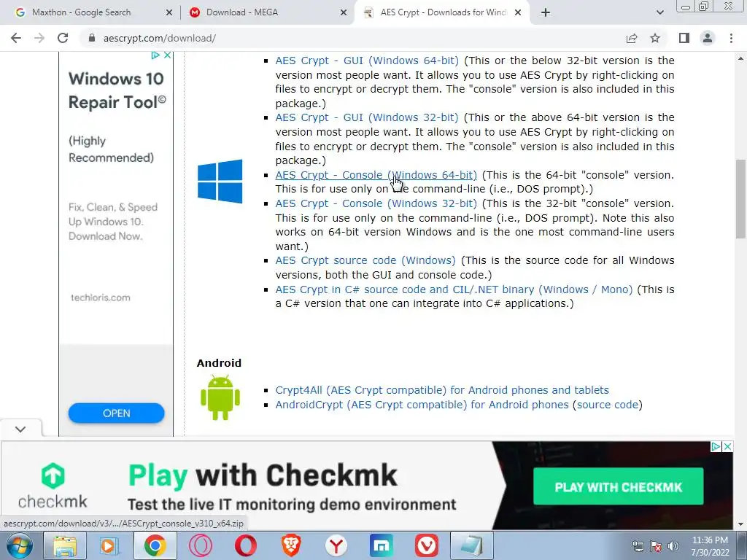Screen dimensions: 747x560
Task: Close the AES Crypt tab
Action: tap(519, 12)
